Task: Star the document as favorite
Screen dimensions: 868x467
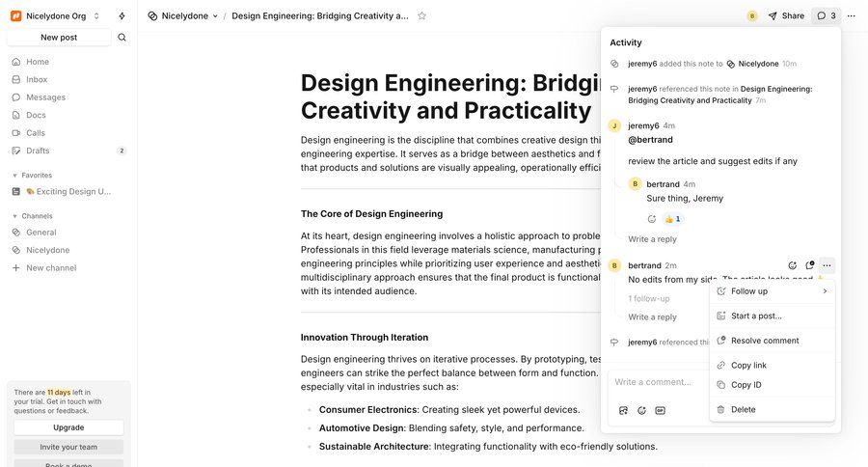Action: pos(421,15)
